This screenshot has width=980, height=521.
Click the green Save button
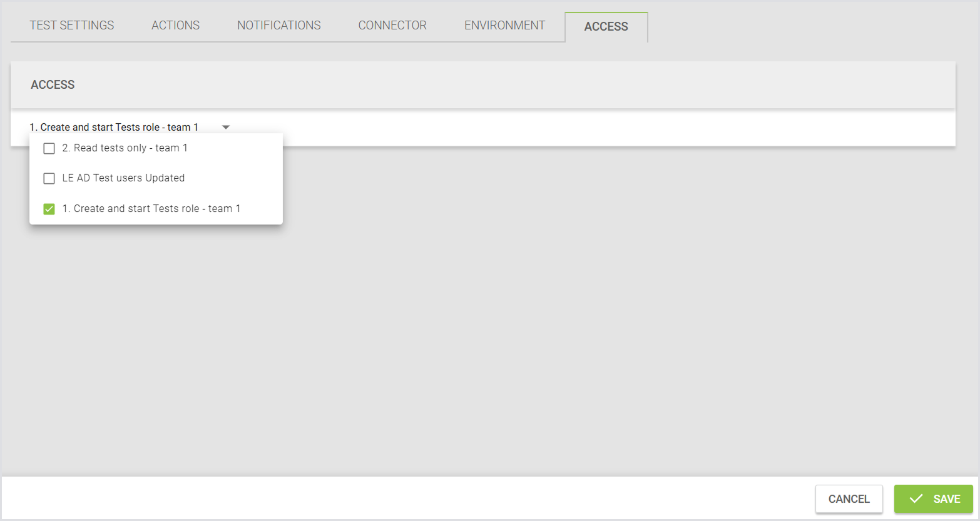pyautogui.click(x=933, y=498)
